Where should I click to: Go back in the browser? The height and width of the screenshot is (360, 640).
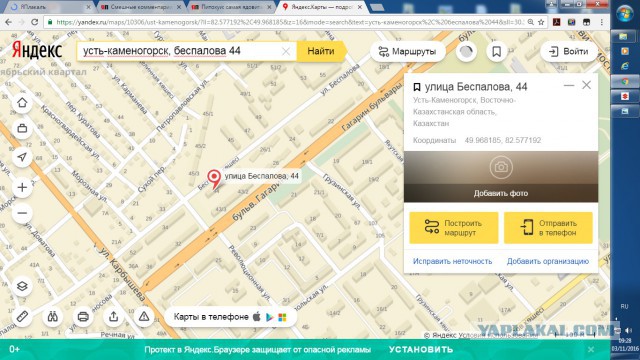pyautogui.click(x=9, y=22)
